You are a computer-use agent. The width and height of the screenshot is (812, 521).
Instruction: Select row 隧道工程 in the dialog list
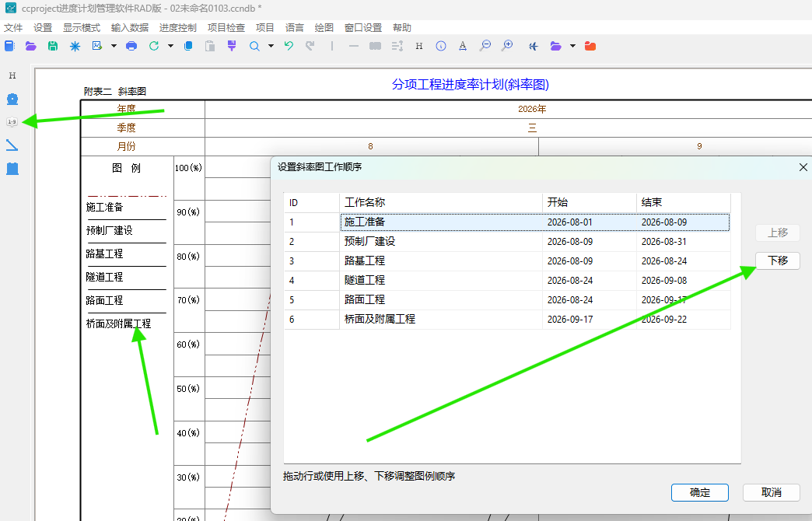tap(507, 280)
